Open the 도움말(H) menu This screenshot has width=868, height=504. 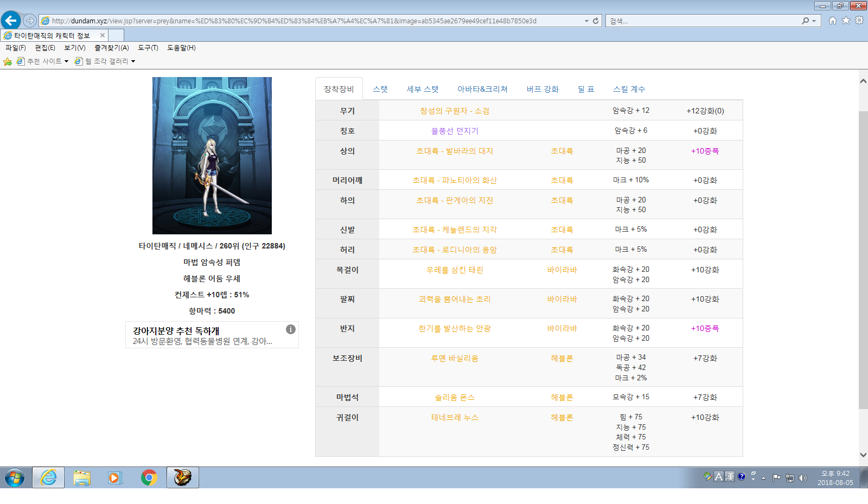[x=181, y=48]
